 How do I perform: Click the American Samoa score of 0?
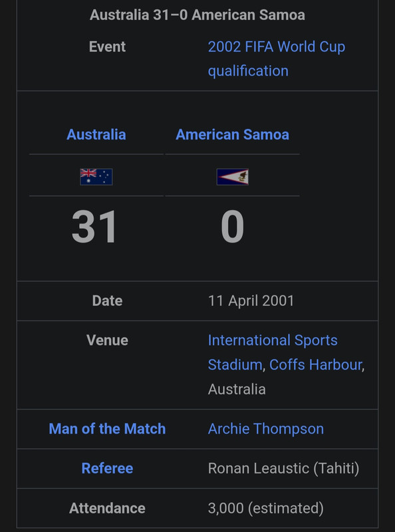tap(233, 226)
